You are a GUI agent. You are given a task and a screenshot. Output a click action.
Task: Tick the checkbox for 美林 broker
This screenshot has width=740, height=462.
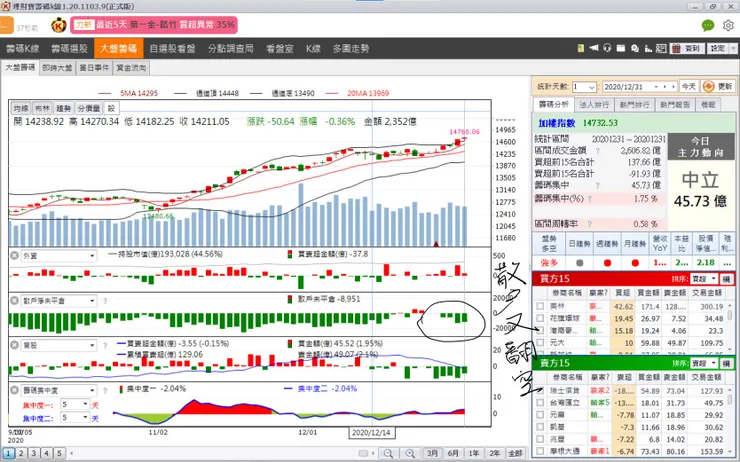540,306
